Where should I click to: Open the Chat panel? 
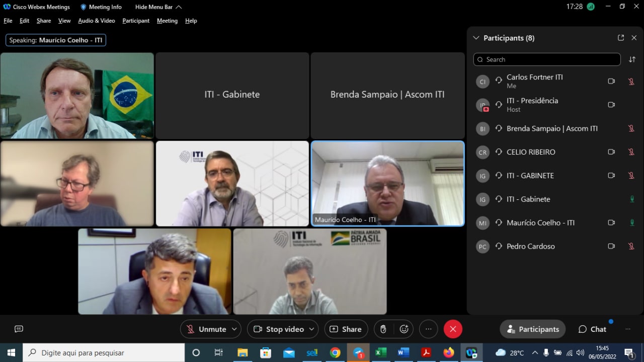click(x=592, y=329)
